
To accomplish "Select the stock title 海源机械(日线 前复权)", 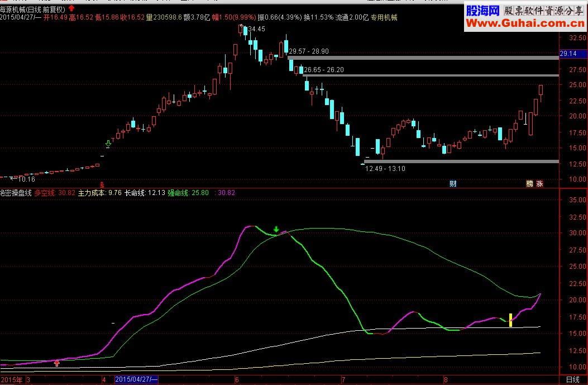I will pyautogui.click(x=32, y=9).
